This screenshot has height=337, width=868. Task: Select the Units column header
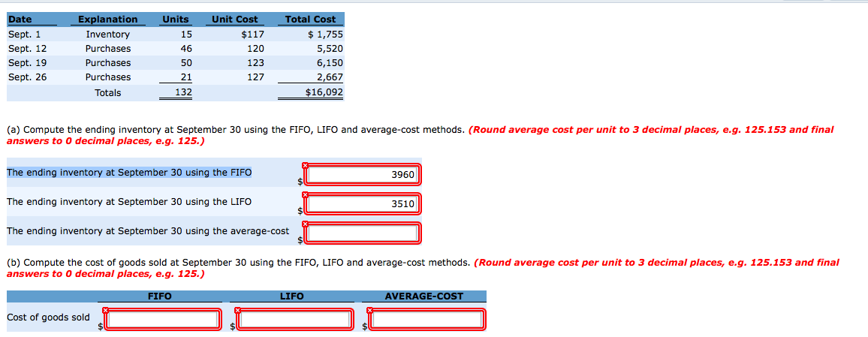coord(176,20)
